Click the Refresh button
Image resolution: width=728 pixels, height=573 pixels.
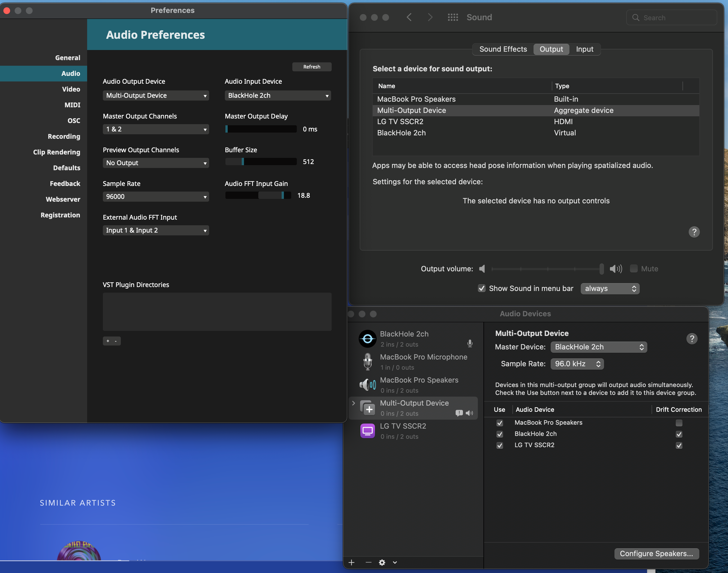311,67
